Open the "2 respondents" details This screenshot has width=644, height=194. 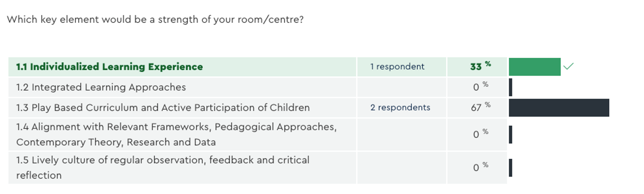[x=400, y=108]
